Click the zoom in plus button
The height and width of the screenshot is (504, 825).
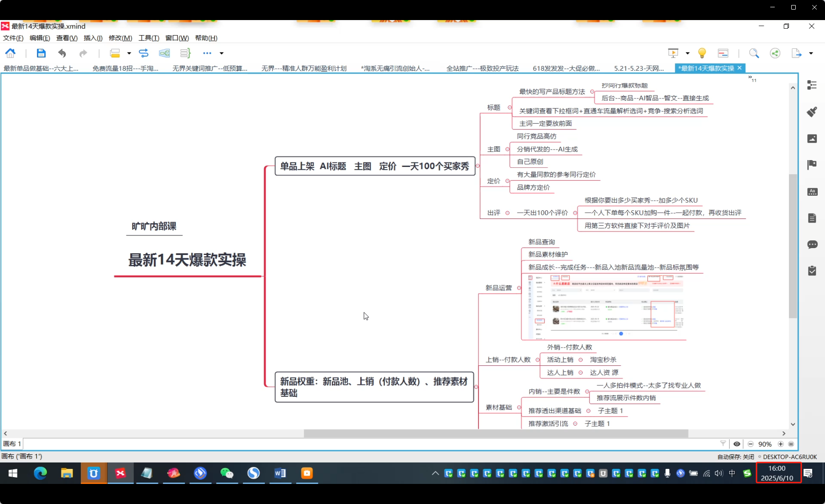click(781, 444)
